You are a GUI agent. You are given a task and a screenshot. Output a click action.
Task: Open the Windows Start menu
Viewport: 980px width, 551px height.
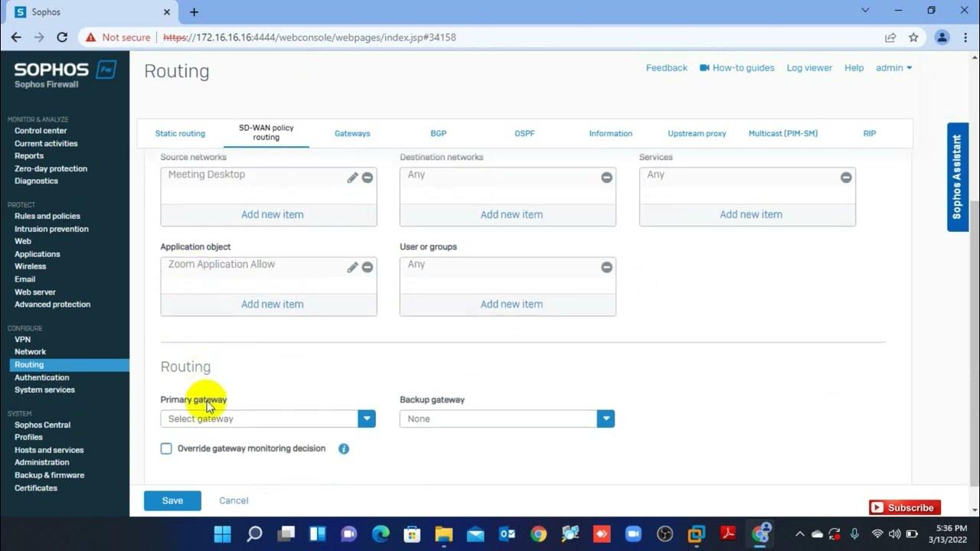click(x=223, y=533)
